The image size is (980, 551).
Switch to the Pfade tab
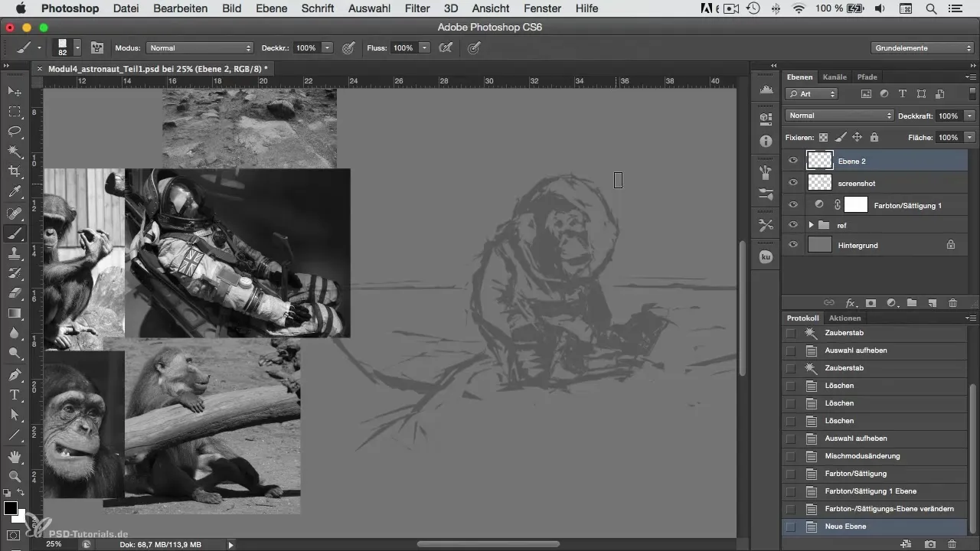(x=867, y=77)
